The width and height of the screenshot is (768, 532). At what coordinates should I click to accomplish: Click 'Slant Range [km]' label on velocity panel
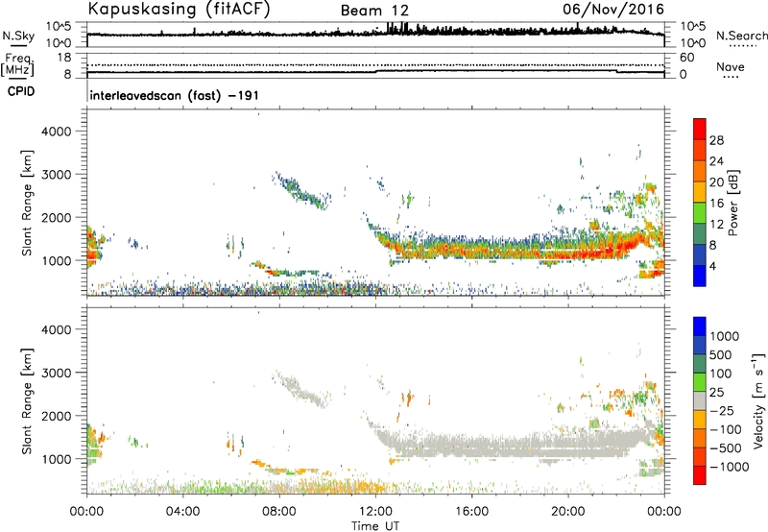tap(27, 400)
